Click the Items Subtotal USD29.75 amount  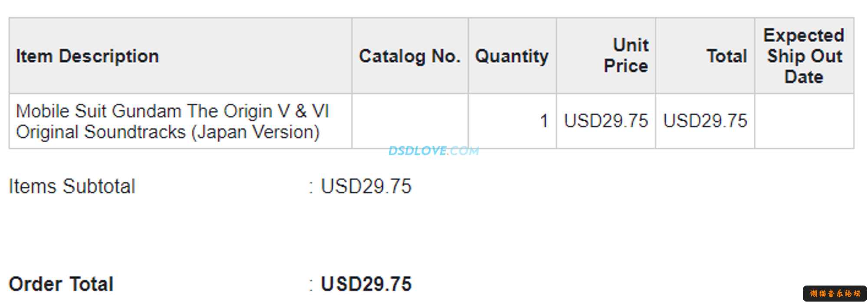click(366, 186)
